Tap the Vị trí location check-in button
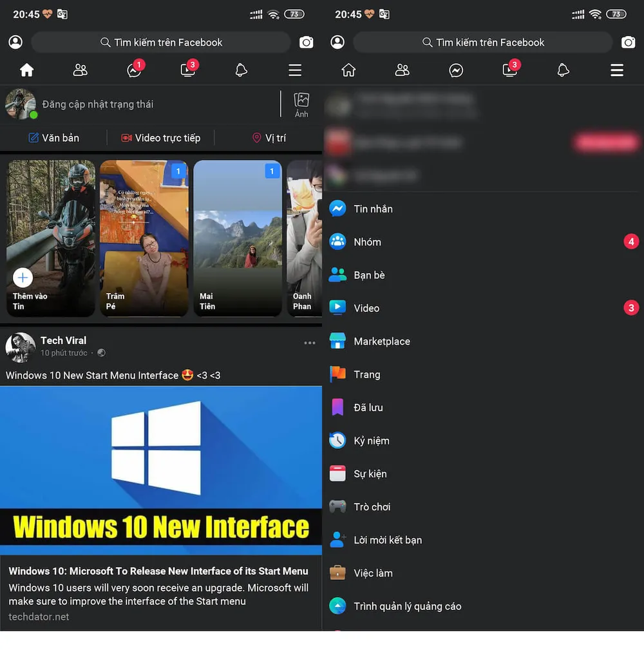The height and width of the screenshot is (670, 644). (269, 138)
